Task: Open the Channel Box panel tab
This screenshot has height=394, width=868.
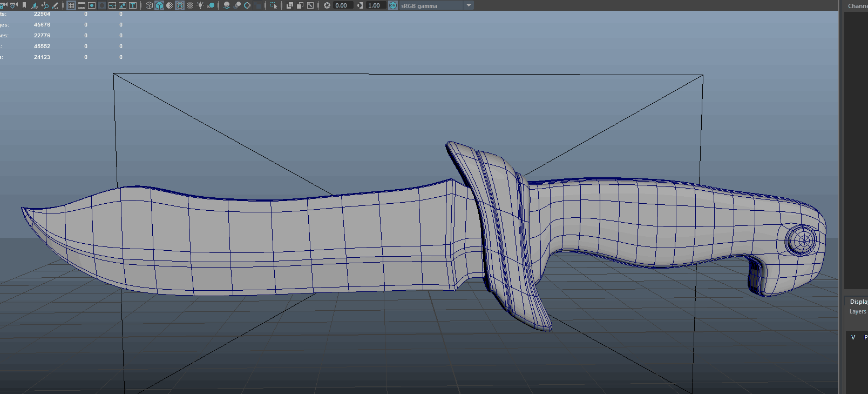Action: coord(857,6)
